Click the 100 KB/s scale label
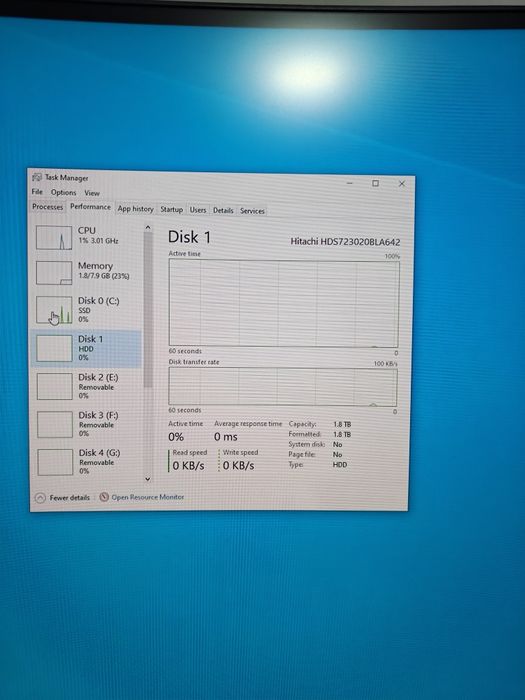 385,364
